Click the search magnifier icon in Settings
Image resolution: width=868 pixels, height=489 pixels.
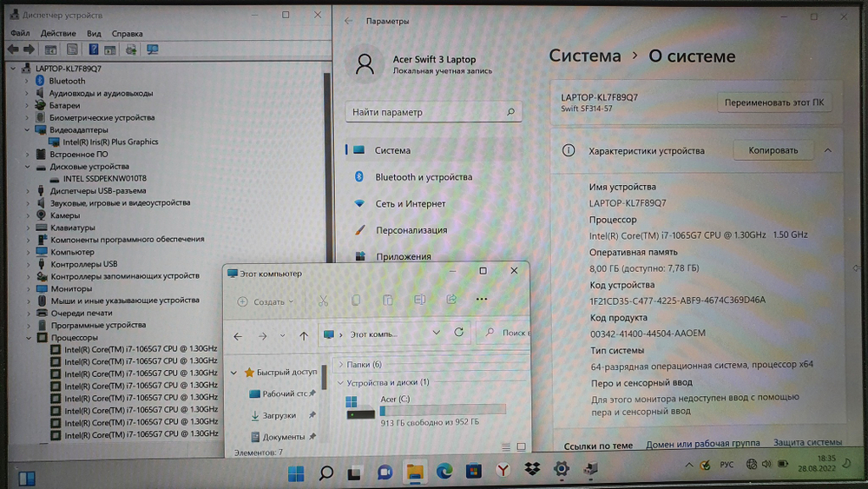[510, 112]
